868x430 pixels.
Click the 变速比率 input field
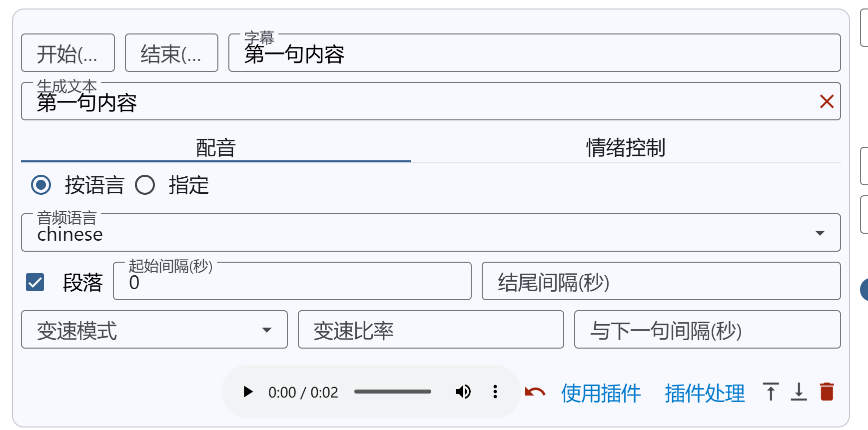pyautogui.click(x=430, y=330)
